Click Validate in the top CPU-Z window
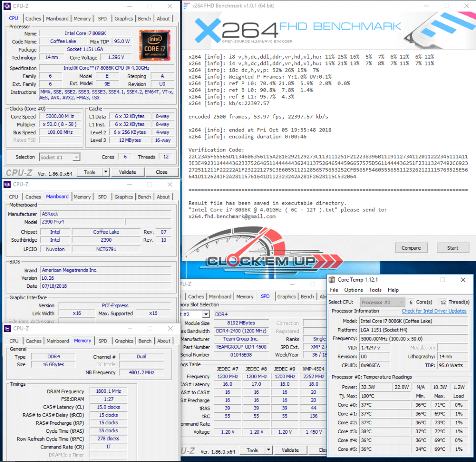The height and width of the screenshot is (462, 476). [127, 172]
